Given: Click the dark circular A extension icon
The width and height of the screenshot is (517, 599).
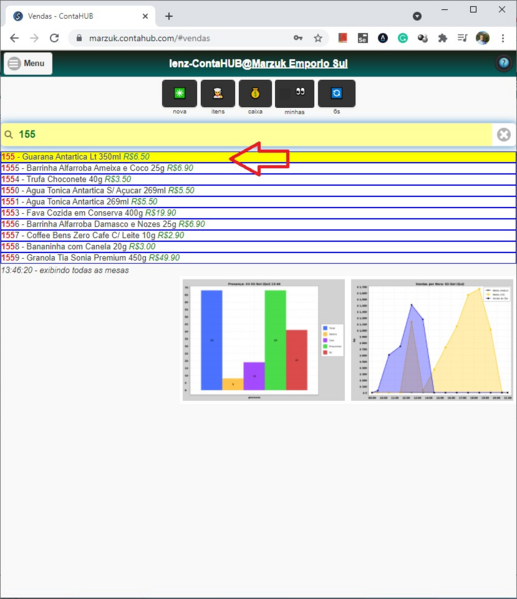Looking at the screenshot, I should 383,38.
